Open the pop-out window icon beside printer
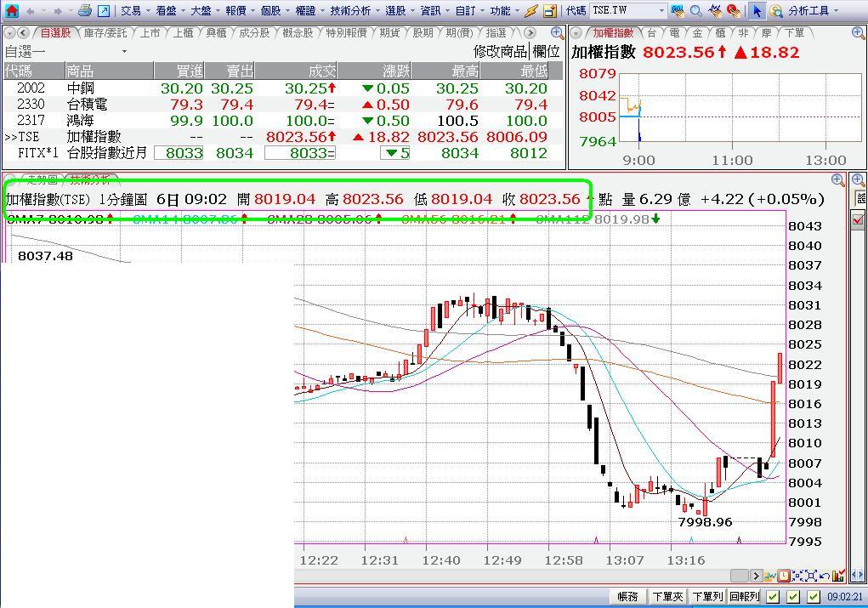The image size is (868, 608). pyautogui.click(x=103, y=10)
